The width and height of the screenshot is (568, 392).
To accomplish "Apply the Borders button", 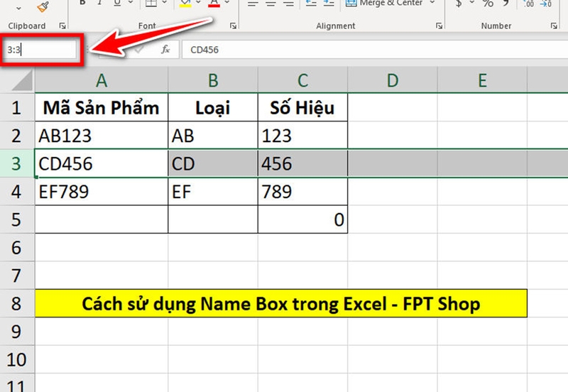I will point(151,4).
